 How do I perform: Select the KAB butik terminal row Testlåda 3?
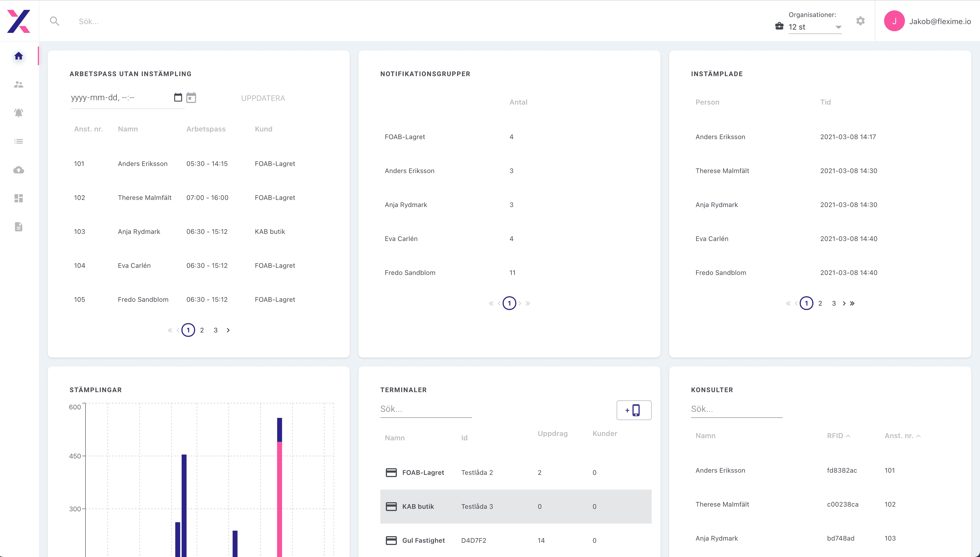(x=516, y=507)
